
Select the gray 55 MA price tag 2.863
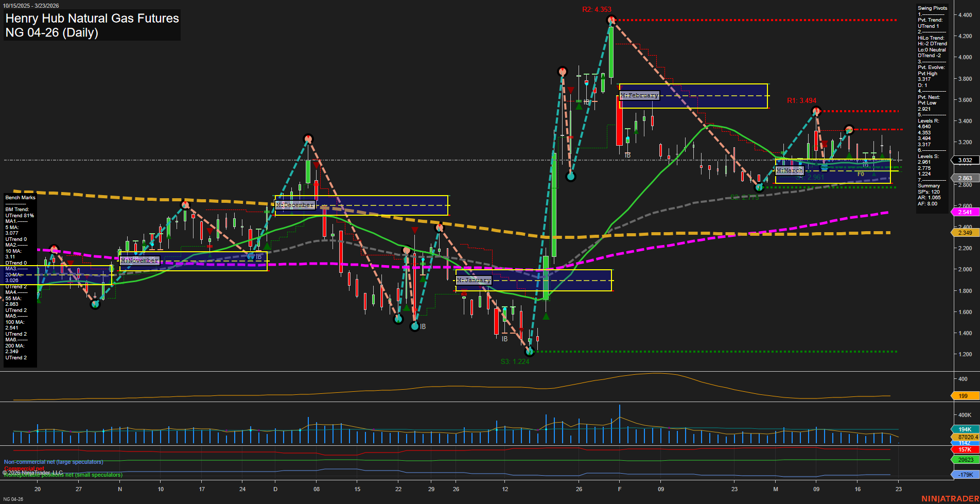tap(965, 178)
